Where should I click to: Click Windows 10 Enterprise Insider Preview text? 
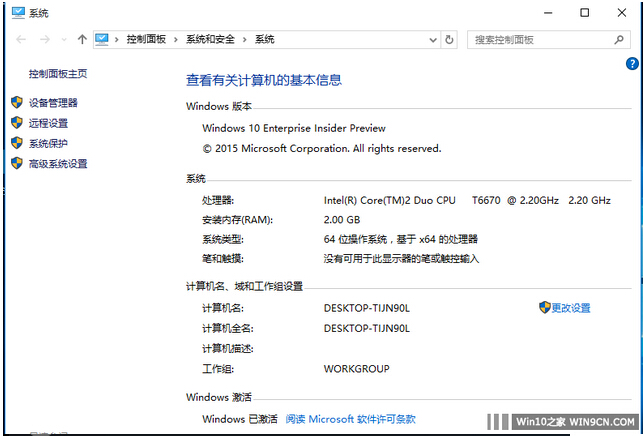(294, 129)
